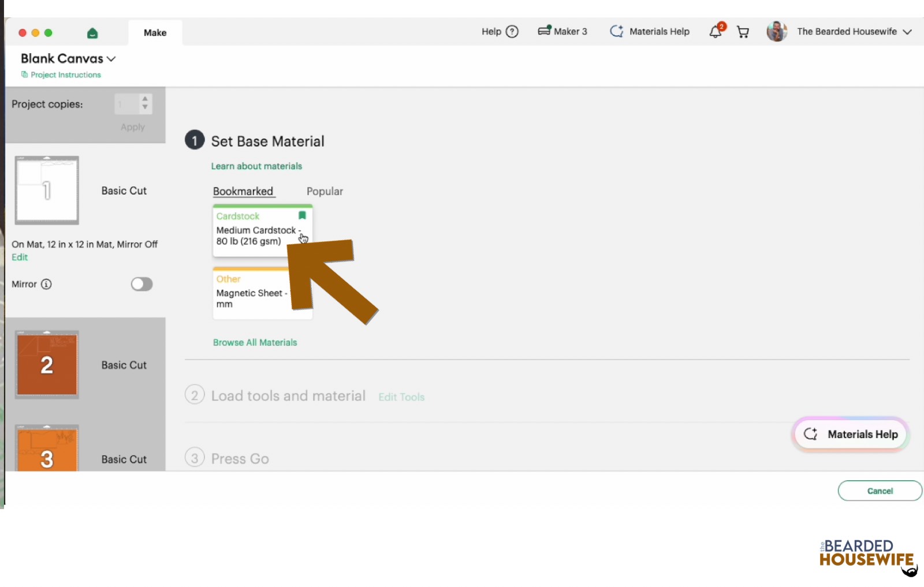Switch to the Bookmarked materials tab
The image size is (924, 587).
pos(243,191)
